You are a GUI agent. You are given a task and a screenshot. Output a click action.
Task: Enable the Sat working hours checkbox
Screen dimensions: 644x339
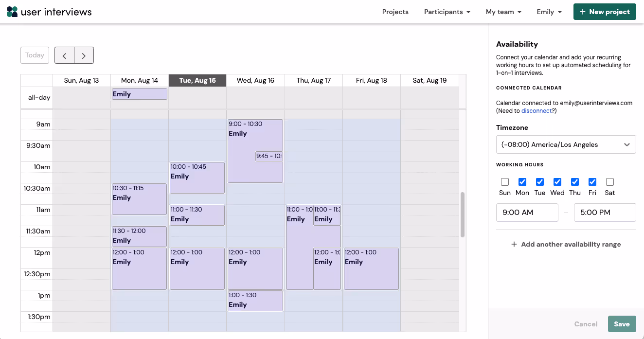609,182
